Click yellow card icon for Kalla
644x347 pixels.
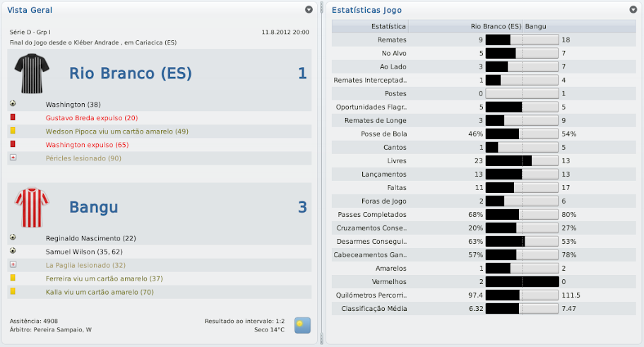[x=13, y=291]
